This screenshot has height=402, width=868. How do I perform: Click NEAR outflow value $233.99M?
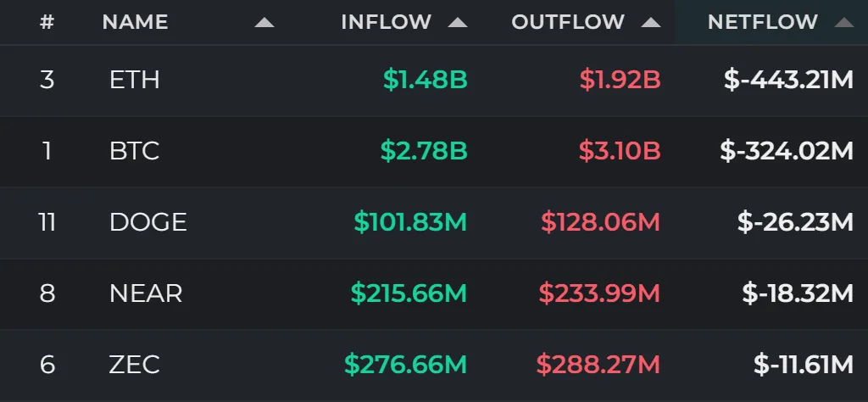click(x=599, y=293)
